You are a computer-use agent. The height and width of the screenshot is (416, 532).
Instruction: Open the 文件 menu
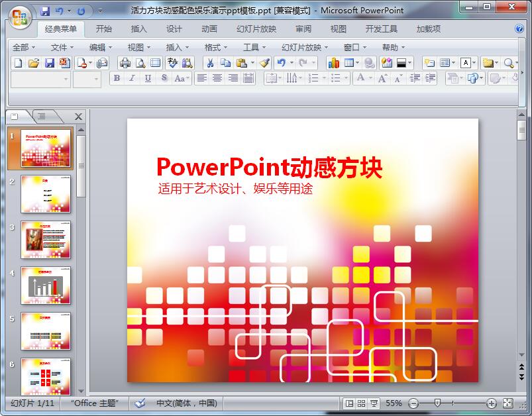(x=62, y=48)
